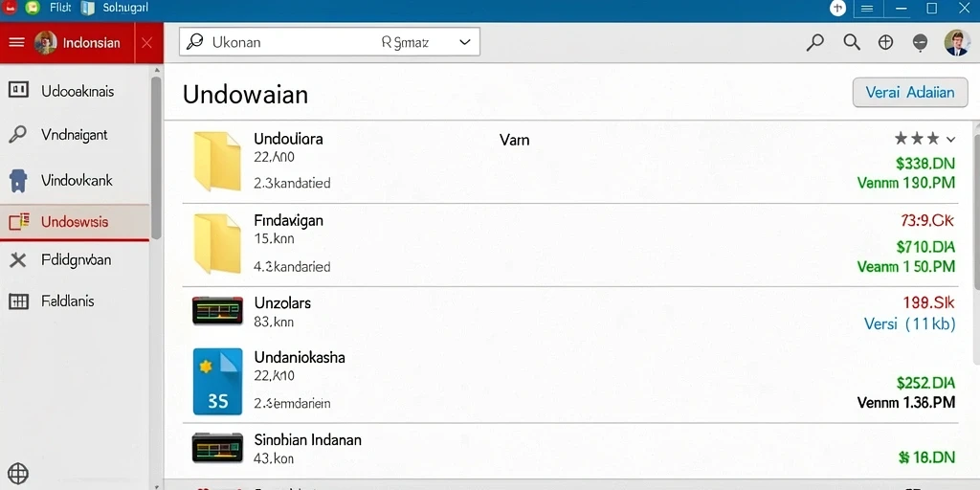The height and width of the screenshot is (490, 980).
Task: Expand the chevron next to the star rating
Action: 950,140
